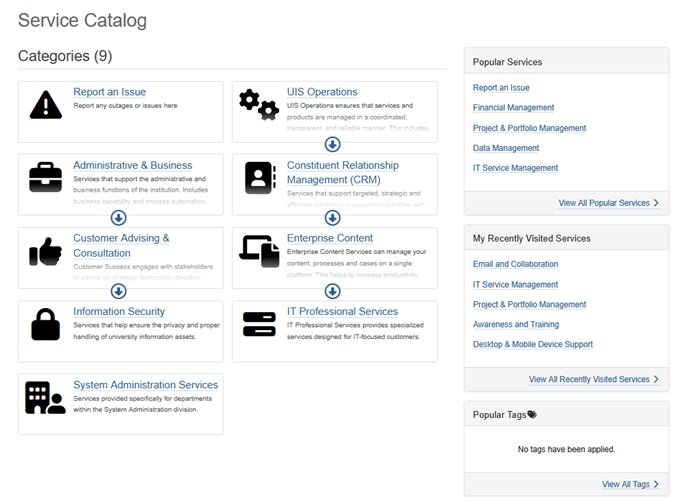This screenshot has height=503, width=675.
Task: Open the Administrative & Business category
Action: (133, 165)
